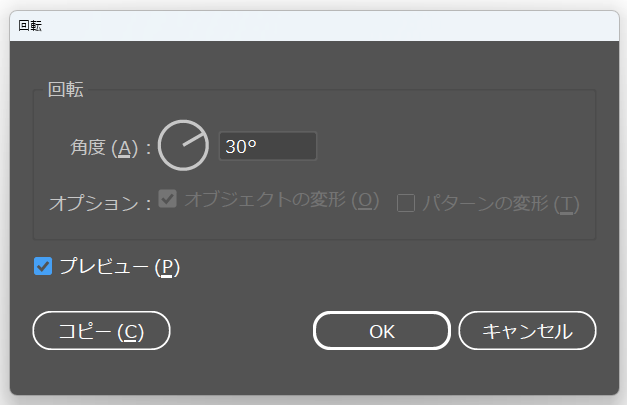Click the 回転 group heading

pyautogui.click(x=66, y=90)
